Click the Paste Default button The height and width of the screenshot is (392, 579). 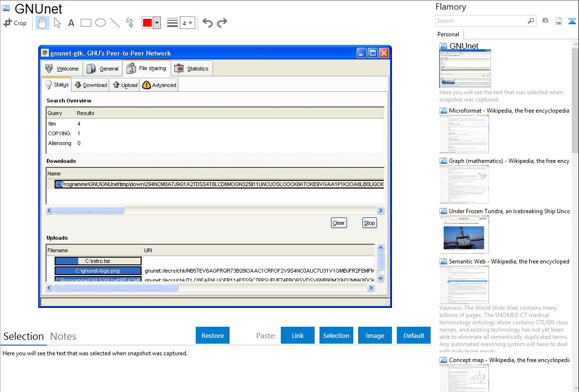(414, 335)
